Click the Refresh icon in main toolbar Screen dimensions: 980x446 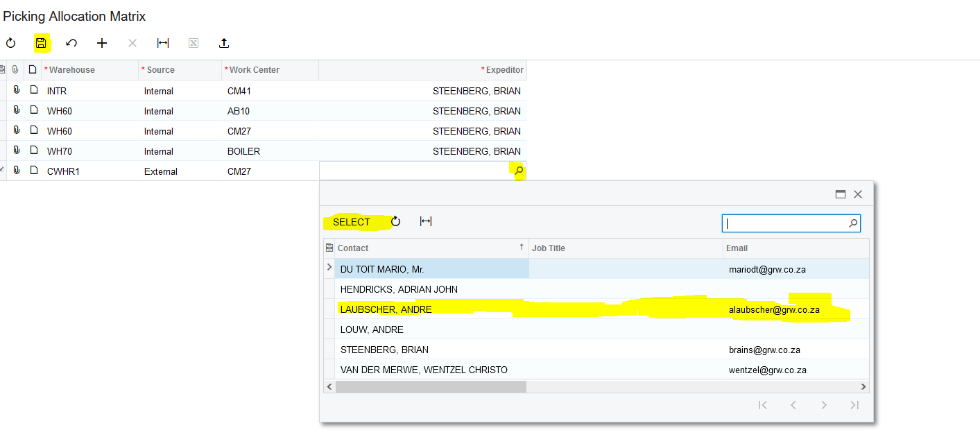[x=10, y=43]
